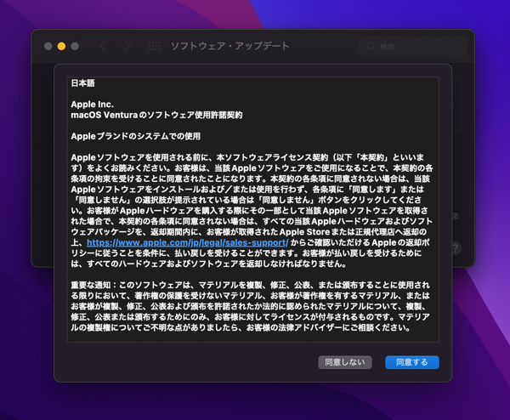Viewport: 510px width, 420px height.
Task: Click the help question mark button
Action: 456,248
